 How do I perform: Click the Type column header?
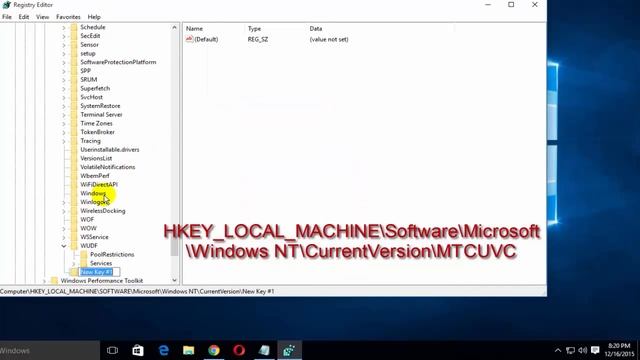(x=254, y=29)
